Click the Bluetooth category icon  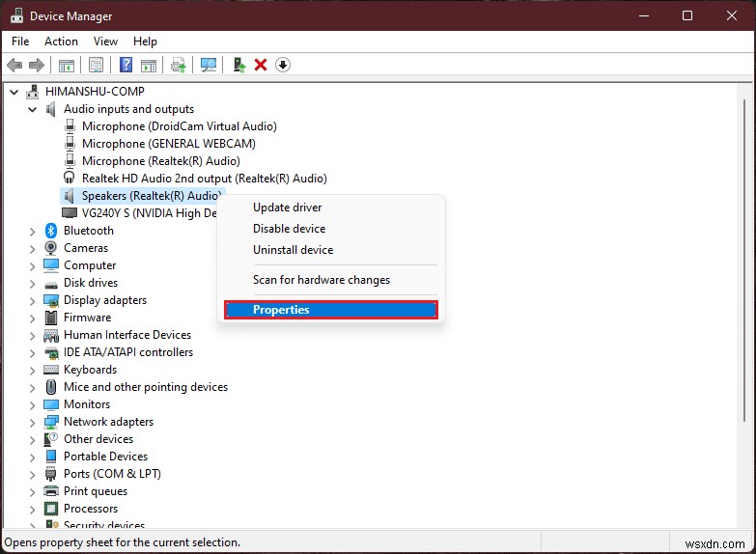[x=51, y=231]
